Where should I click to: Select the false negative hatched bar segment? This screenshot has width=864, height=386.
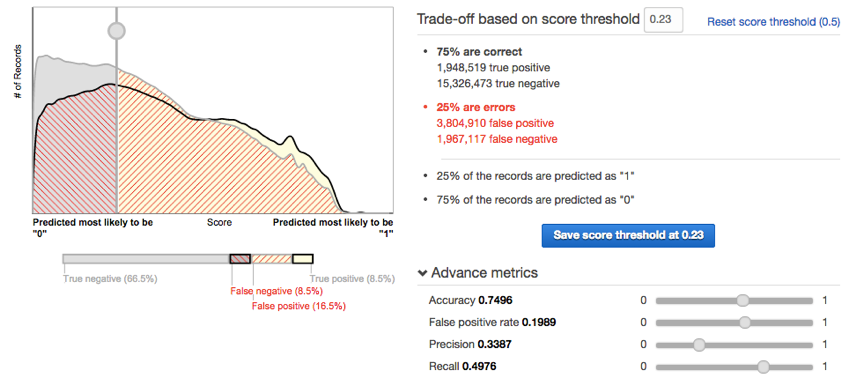(240, 259)
